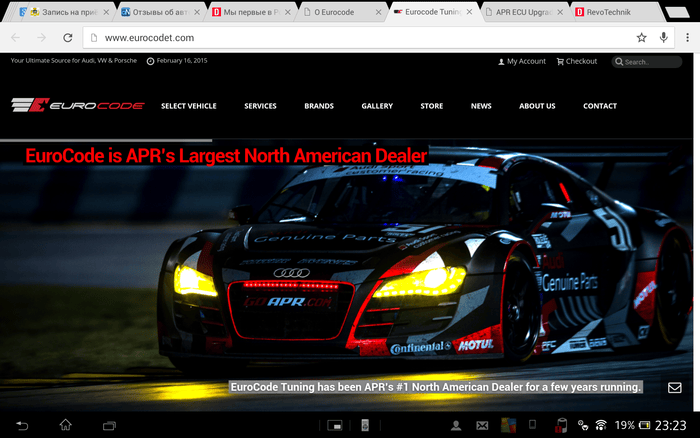Tap the remote control icon in system bar
The width and height of the screenshot is (700, 438).
[x=365, y=425]
